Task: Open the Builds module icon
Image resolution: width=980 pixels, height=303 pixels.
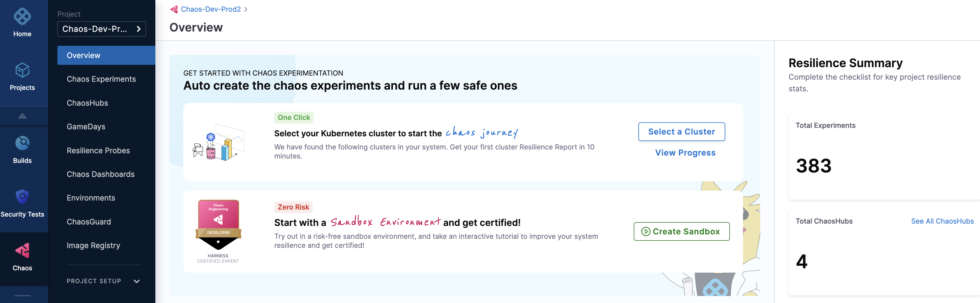Action: point(22,143)
